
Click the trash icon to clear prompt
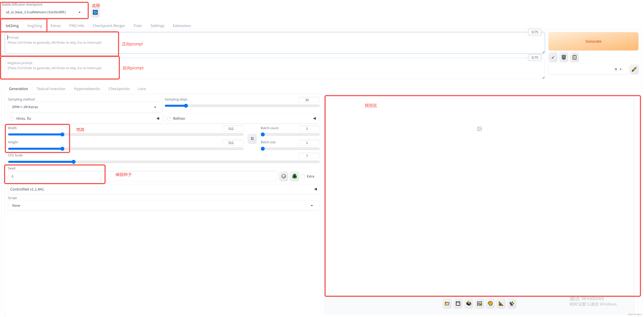pyautogui.click(x=564, y=57)
